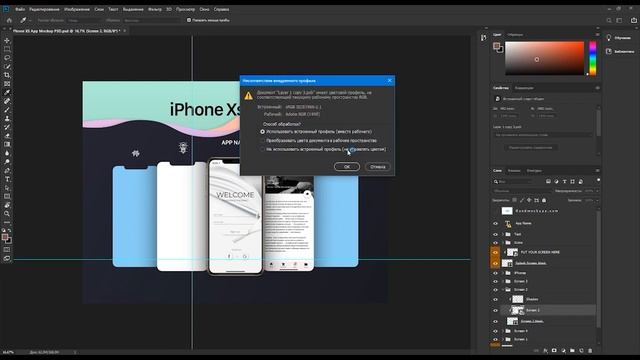Toggle the 'Показать кольцо пробы' checkbox
The height and width of the screenshot is (360, 640).
(x=189, y=20)
